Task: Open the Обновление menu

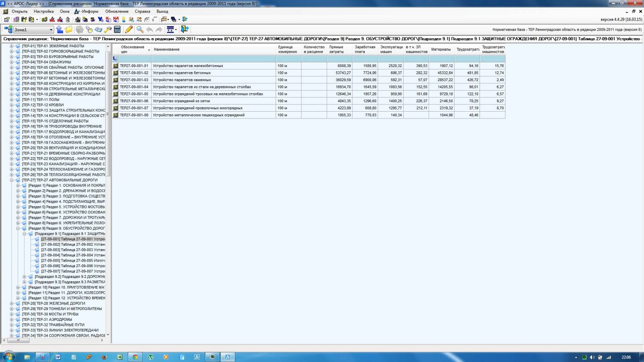Action: click(x=117, y=12)
